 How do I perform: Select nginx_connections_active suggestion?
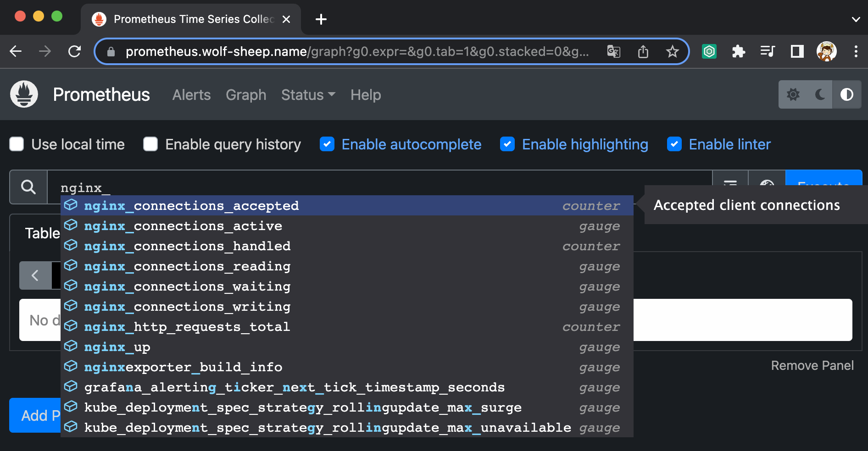(x=347, y=225)
